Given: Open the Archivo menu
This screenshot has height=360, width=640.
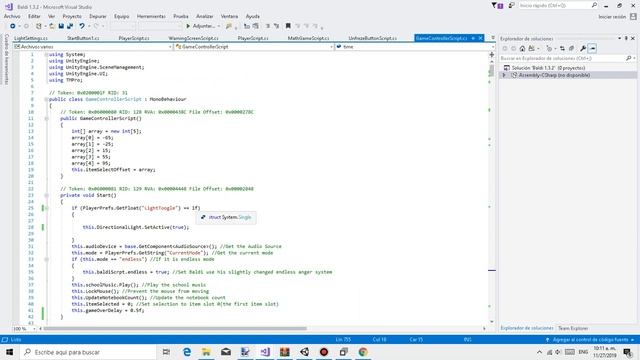Looking at the screenshot, I should coord(12,16).
